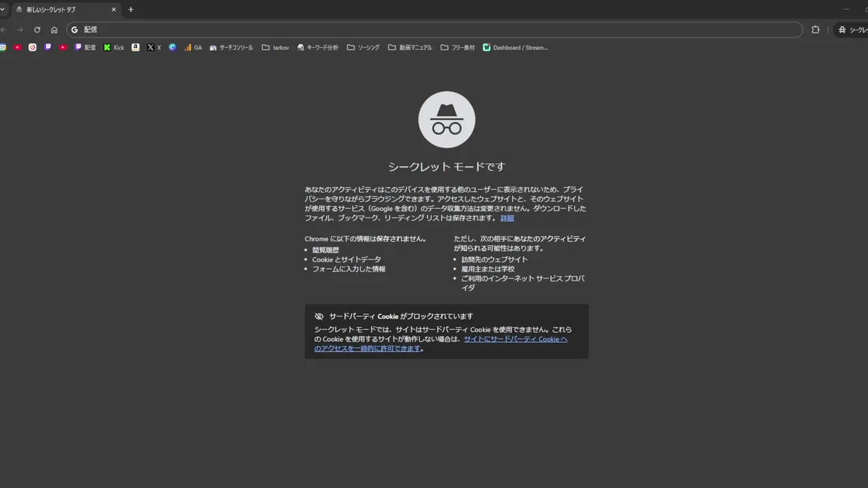Open the キーワード分析 bookmark

(317, 47)
